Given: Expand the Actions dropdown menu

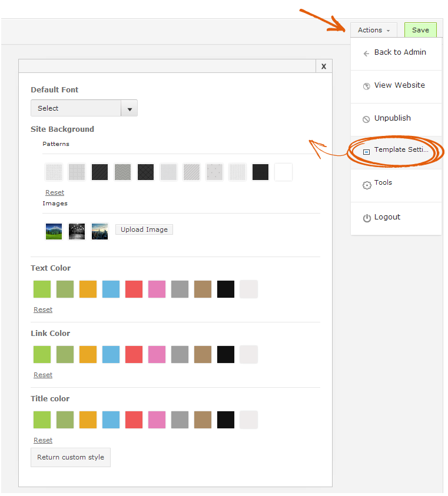Looking at the screenshot, I should click(x=374, y=30).
